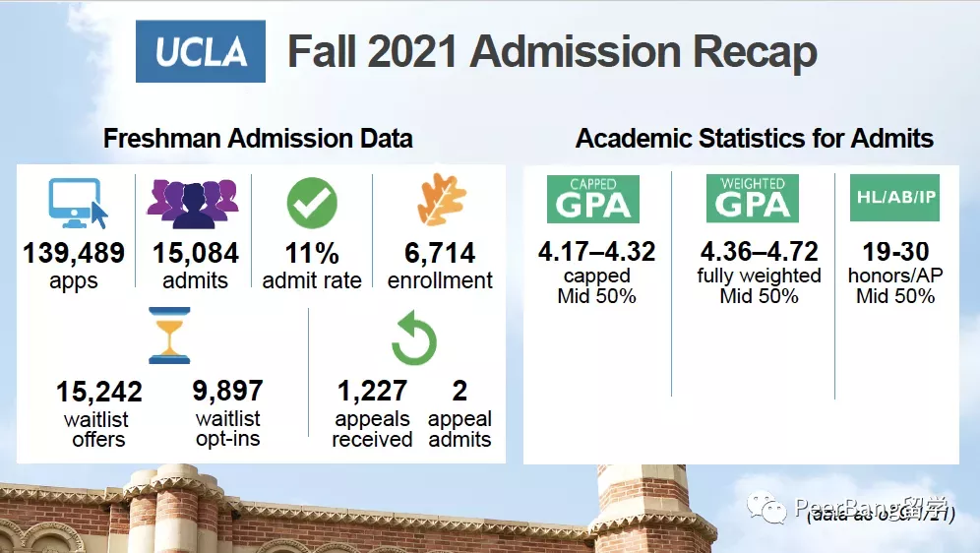Click the Freshman Admission Data heading
This screenshot has height=553, width=980.
258,138
